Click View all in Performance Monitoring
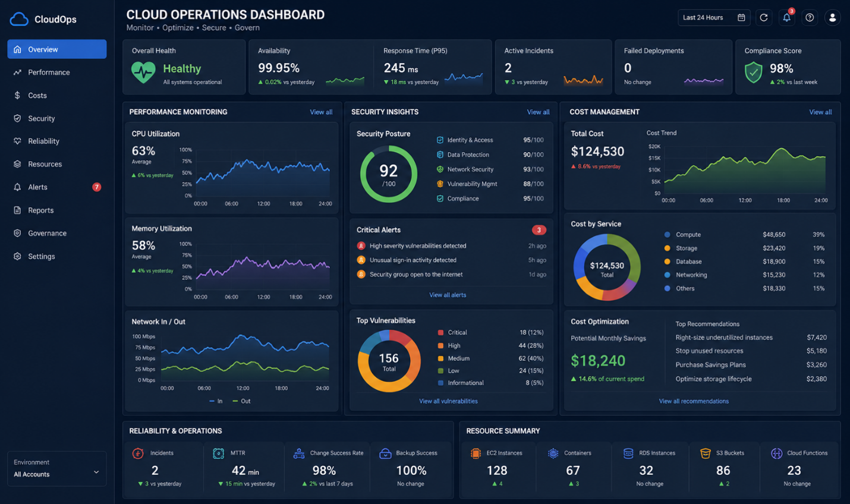850x504 pixels. pyautogui.click(x=321, y=112)
